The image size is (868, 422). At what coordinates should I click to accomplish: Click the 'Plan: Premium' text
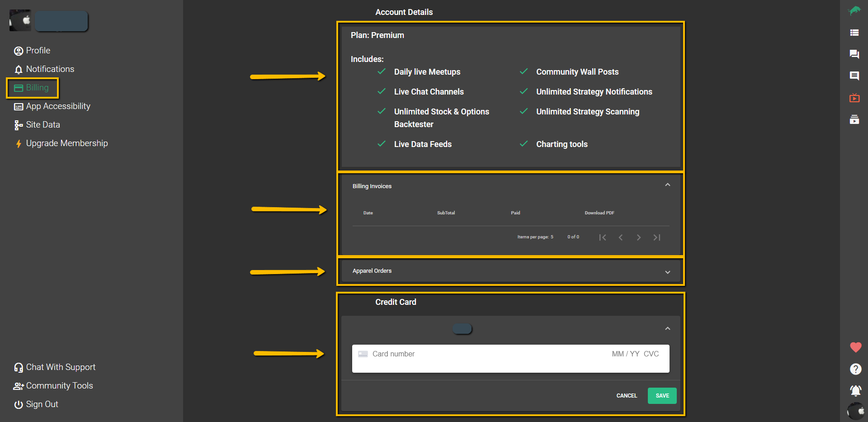(x=377, y=35)
